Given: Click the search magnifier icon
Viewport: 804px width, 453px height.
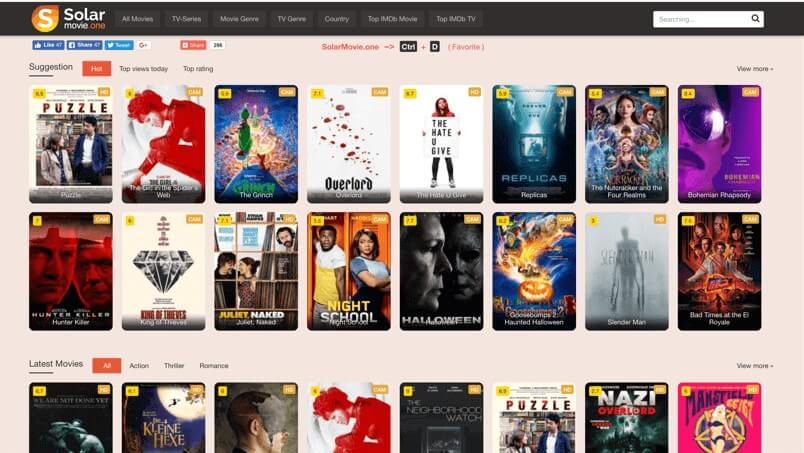Looking at the screenshot, I should pos(755,18).
